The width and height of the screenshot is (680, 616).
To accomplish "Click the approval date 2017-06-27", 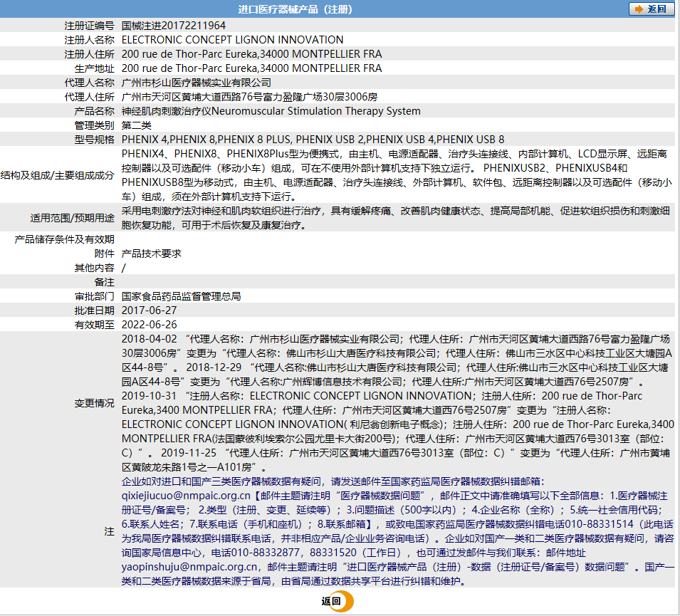I will pos(150,310).
